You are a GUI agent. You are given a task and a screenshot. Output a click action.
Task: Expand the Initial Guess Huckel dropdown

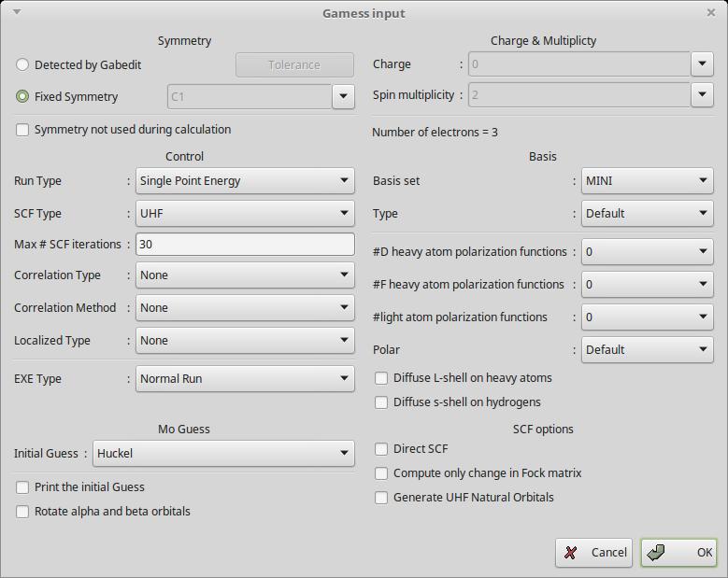point(223,455)
